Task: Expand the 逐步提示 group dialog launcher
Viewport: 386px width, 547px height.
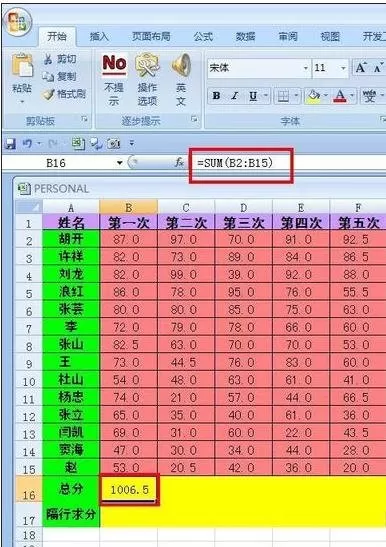Action: click(x=194, y=119)
